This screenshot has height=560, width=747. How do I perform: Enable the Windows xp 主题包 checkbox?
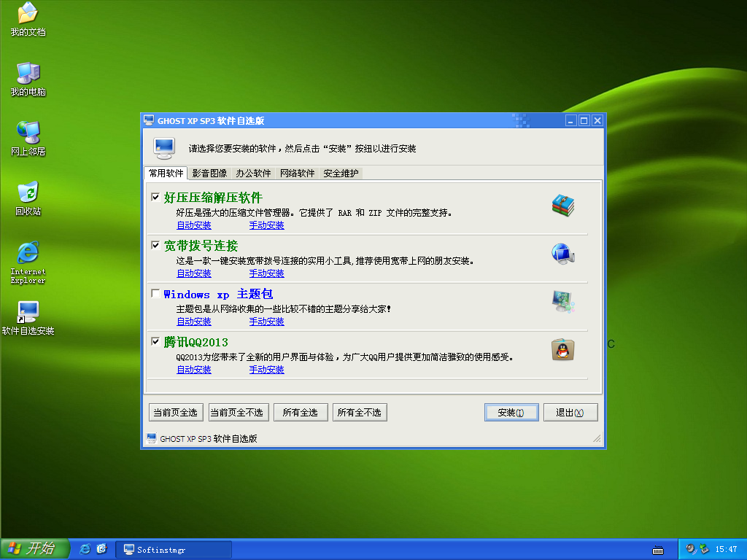pyautogui.click(x=155, y=292)
